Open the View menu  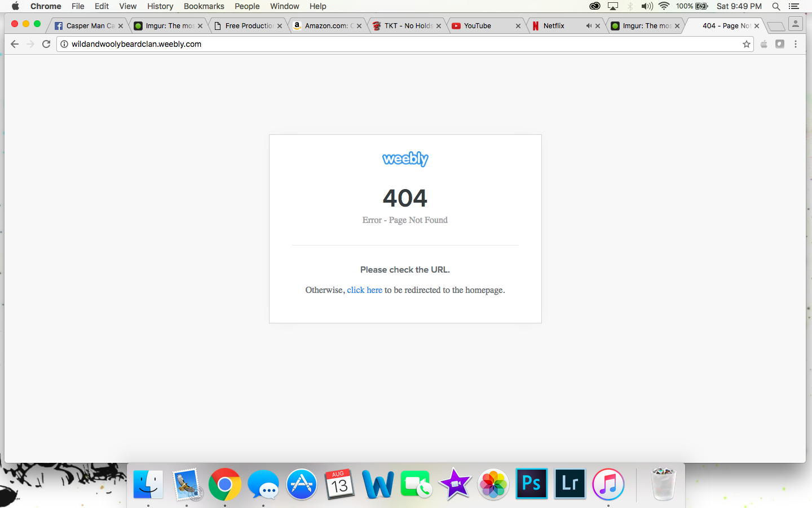tap(128, 6)
